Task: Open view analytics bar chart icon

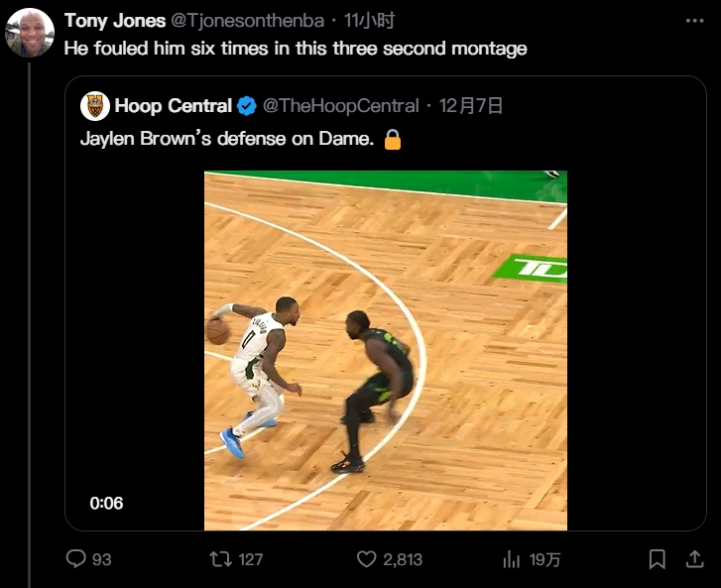Action: click(x=512, y=559)
